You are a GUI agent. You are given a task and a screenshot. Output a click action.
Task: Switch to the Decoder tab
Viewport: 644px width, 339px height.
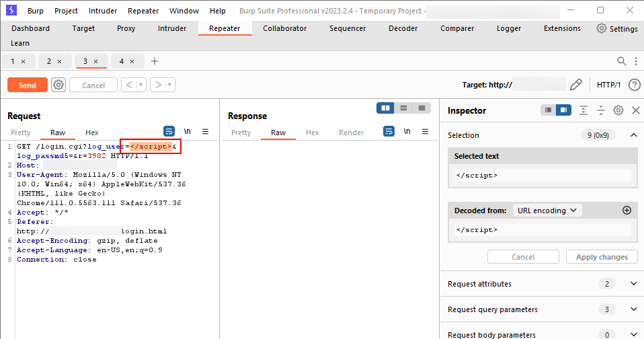(x=403, y=28)
